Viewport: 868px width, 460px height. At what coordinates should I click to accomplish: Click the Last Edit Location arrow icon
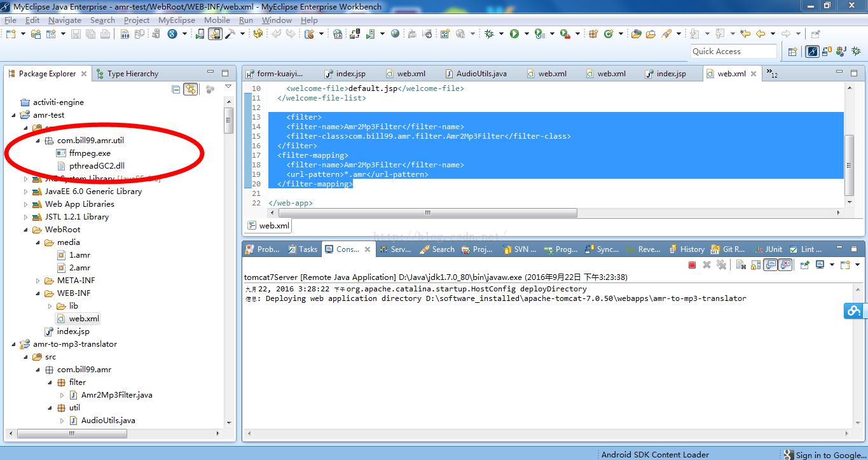745,34
